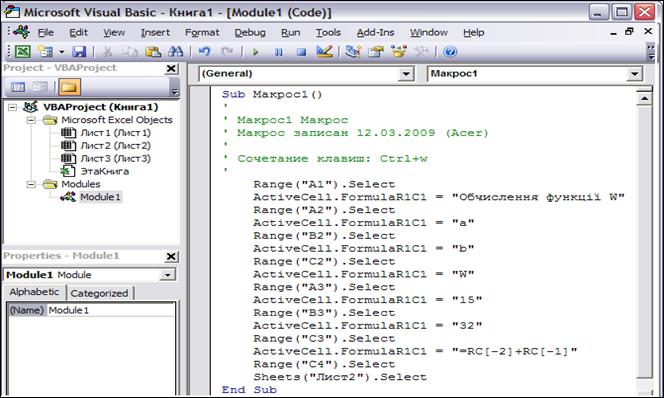
Task: Open the Object Browser icon
Action: pyautogui.click(x=398, y=52)
